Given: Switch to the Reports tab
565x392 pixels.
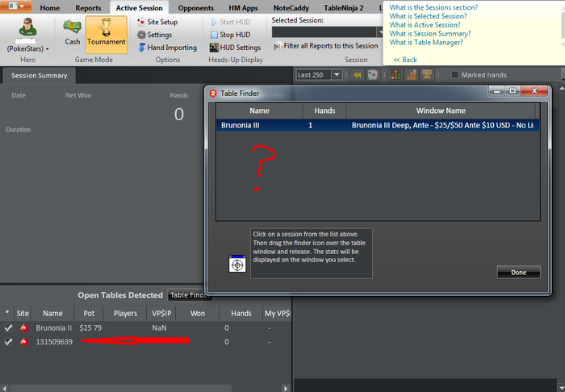Looking at the screenshot, I should [88, 7].
